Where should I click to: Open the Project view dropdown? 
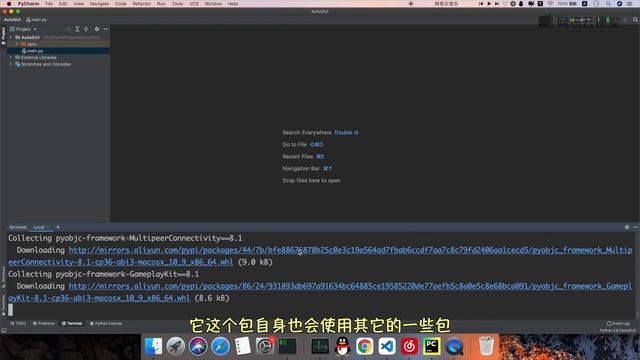(24, 29)
